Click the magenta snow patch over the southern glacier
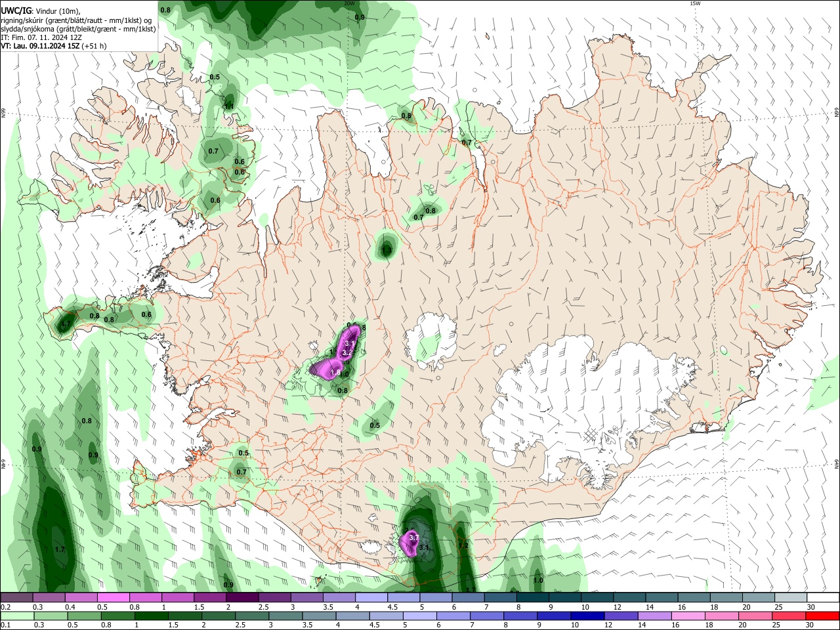 click(x=411, y=544)
